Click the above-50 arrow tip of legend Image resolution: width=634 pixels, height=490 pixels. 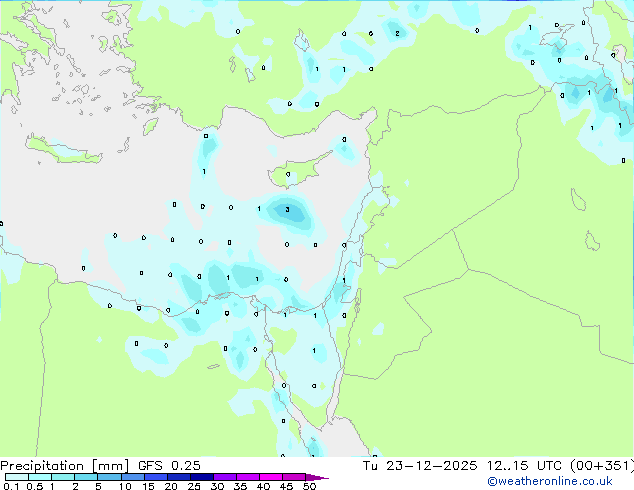pyautogui.click(x=317, y=477)
